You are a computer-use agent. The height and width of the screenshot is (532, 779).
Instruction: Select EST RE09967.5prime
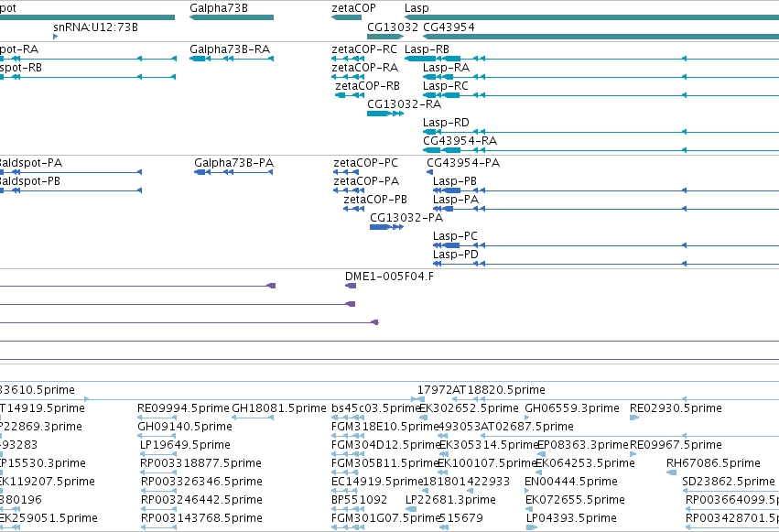[676, 445]
